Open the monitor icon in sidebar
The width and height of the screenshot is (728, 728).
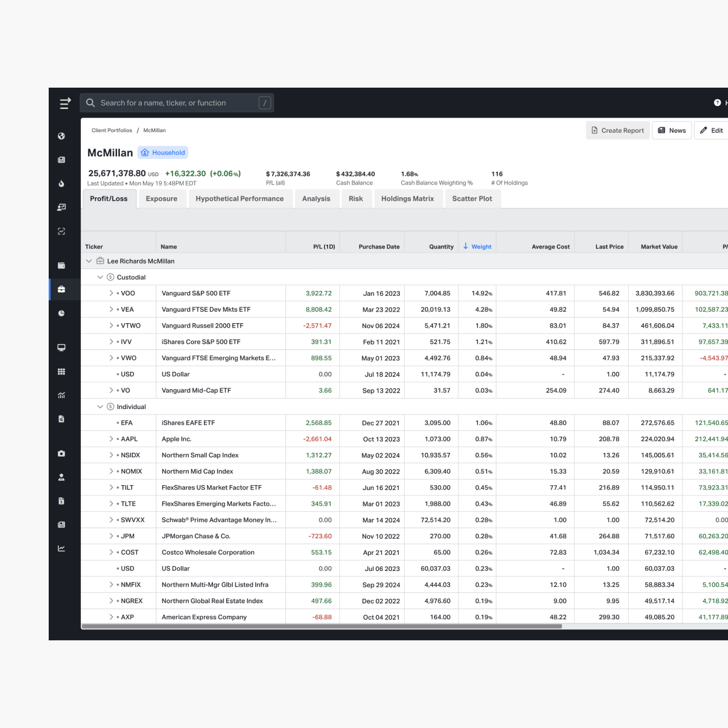coord(61,348)
